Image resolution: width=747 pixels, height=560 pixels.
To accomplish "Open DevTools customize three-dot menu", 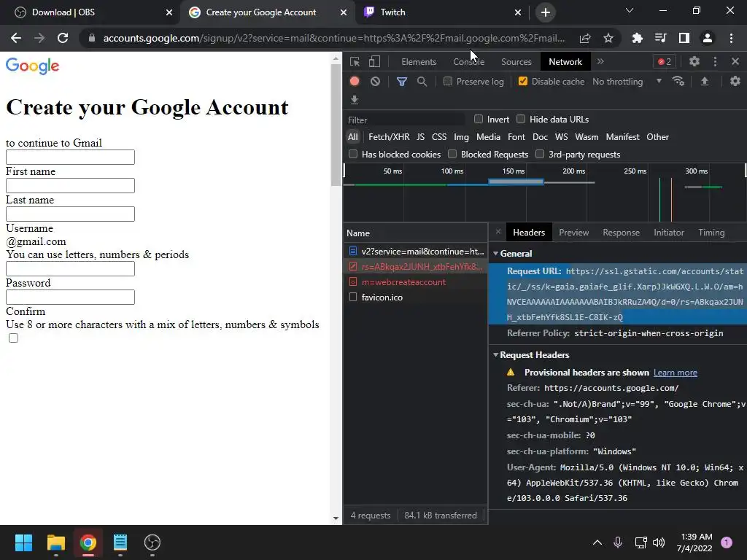I will tap(715, 61).
